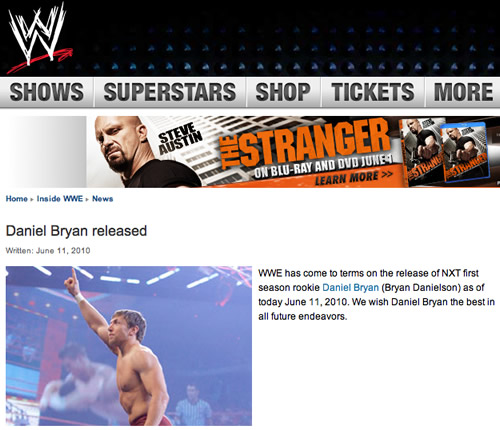Open the Daniel Bryan ring photo

(x=129, y=346)
